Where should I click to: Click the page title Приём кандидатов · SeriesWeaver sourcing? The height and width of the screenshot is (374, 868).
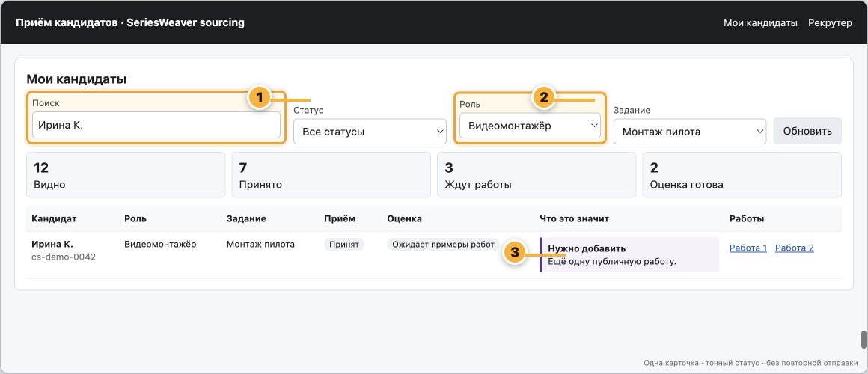130,22
